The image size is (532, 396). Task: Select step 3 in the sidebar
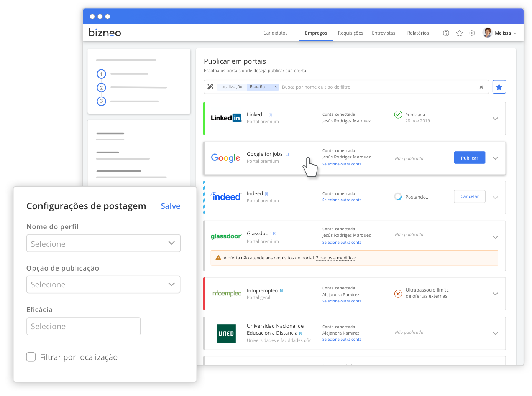pos(101,101)
